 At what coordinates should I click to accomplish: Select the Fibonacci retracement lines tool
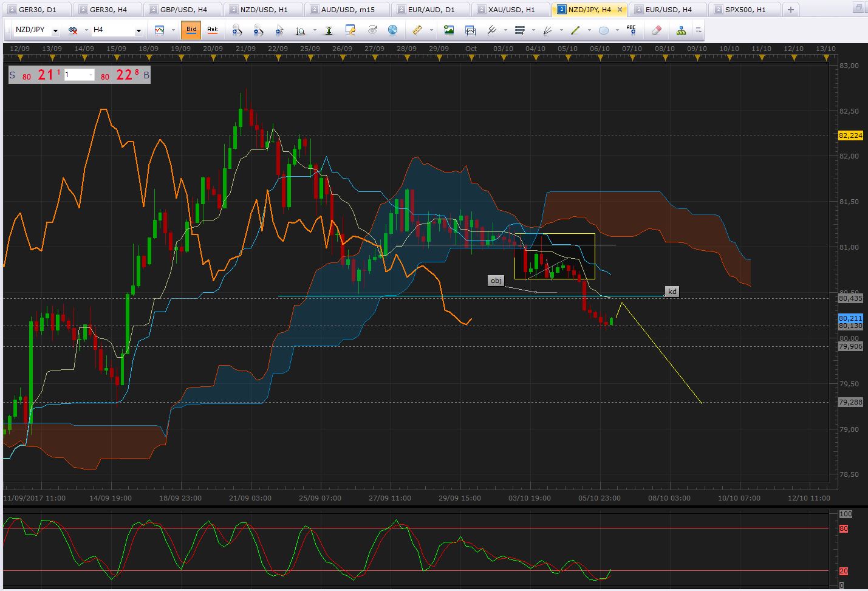click(x=520, y=30)
